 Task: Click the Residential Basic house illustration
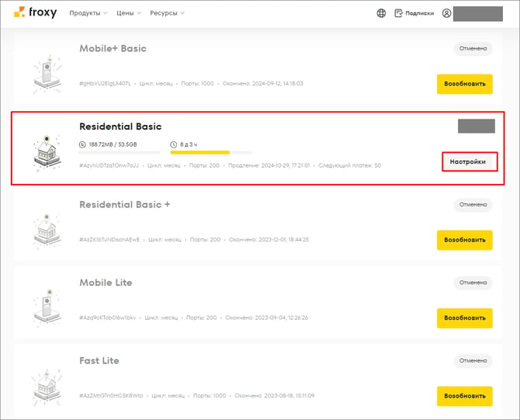click(47, 153)
